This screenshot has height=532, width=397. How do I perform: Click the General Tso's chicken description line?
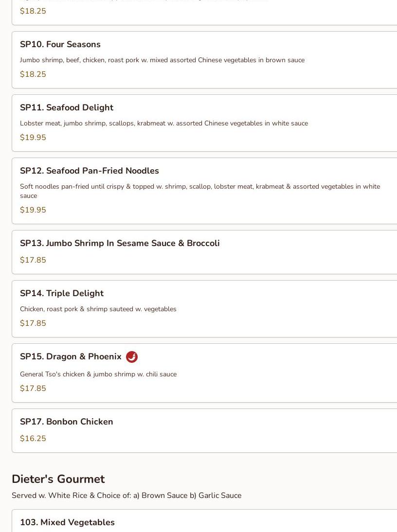(x=98, y=374)
